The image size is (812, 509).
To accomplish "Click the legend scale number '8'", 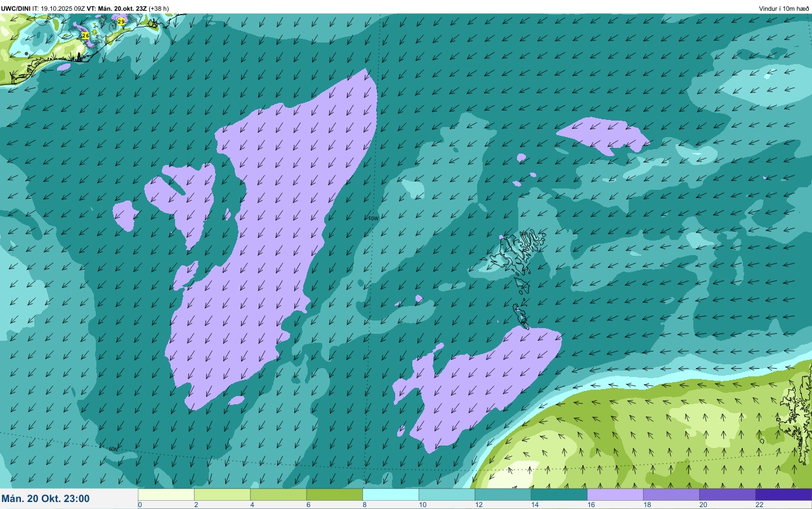I will pos(365,505).
